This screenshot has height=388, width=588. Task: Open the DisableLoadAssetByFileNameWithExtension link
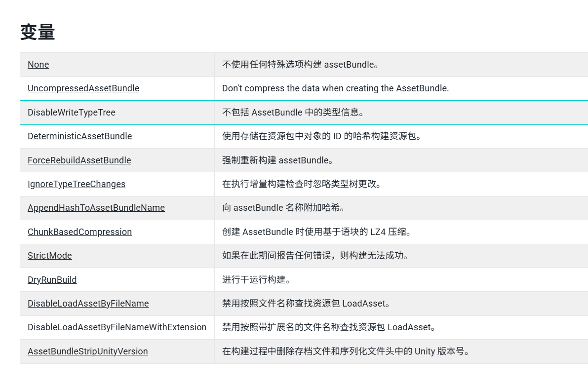[117, 327]
